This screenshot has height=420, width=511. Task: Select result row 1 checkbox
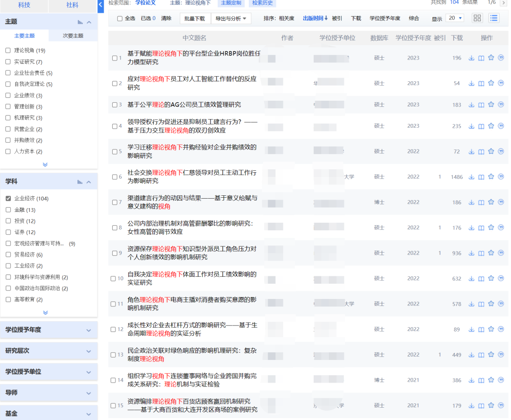click(115, 58)
